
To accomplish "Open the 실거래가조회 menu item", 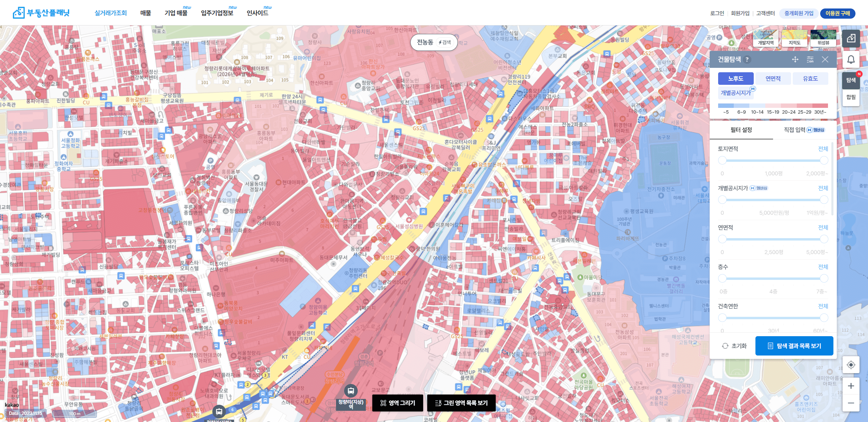I will (x=111, y=13).
